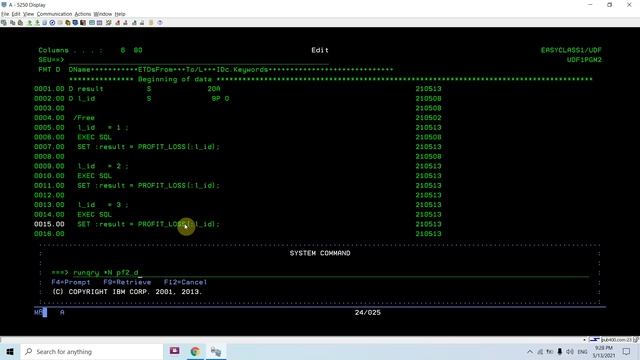Click the highlighted sequence number 0015.00
Image resolution: width=640 pixels, height=360 pixels.
click(49, 224)
